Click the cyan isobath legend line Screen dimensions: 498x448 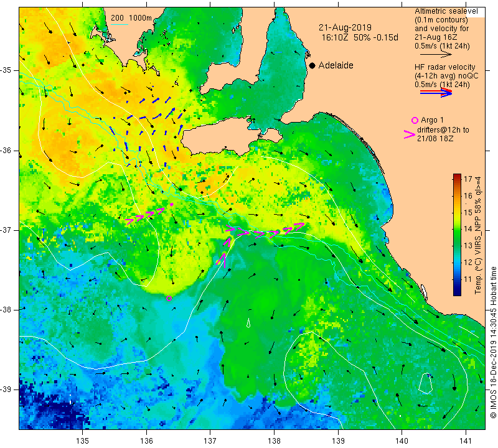point(120,24)
